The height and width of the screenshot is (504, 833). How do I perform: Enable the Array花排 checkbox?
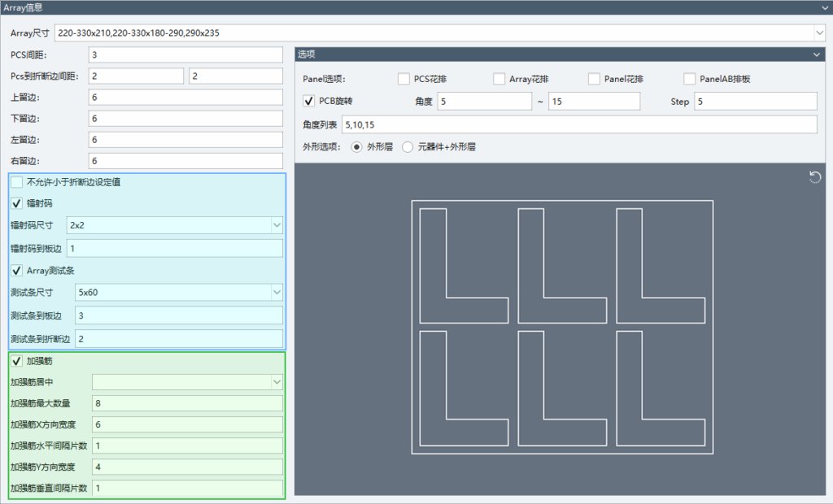tap(499, 79)
